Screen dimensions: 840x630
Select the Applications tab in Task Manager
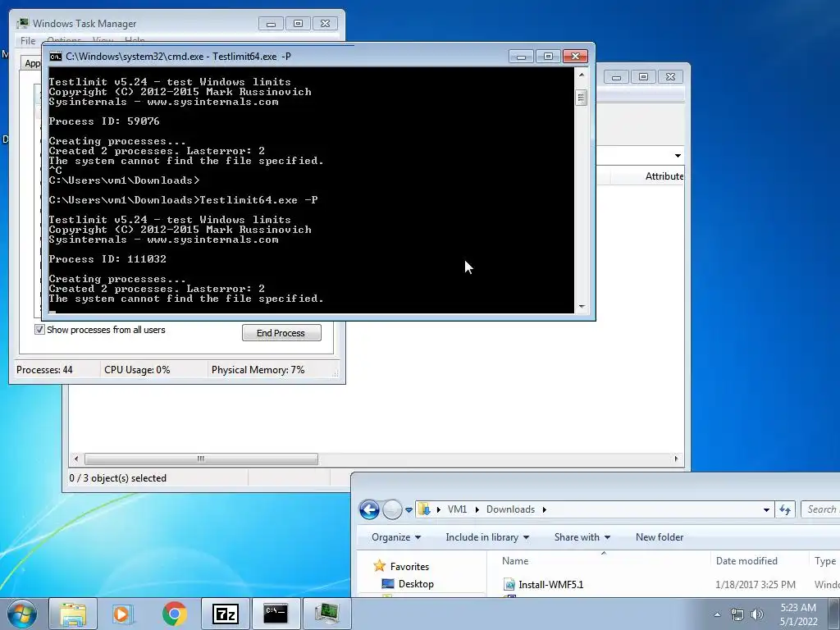pyautogui.click(x=32, y=63)
